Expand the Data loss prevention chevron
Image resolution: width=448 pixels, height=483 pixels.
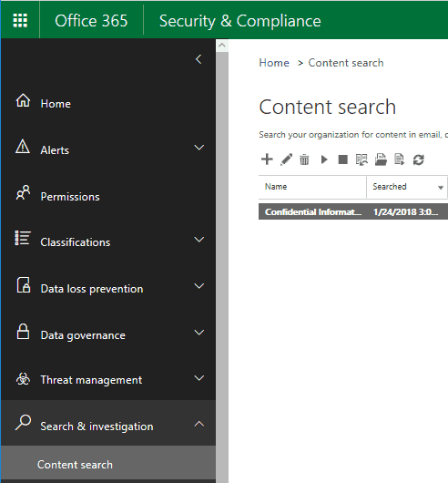pyautogui.click(x=199, y=286)
